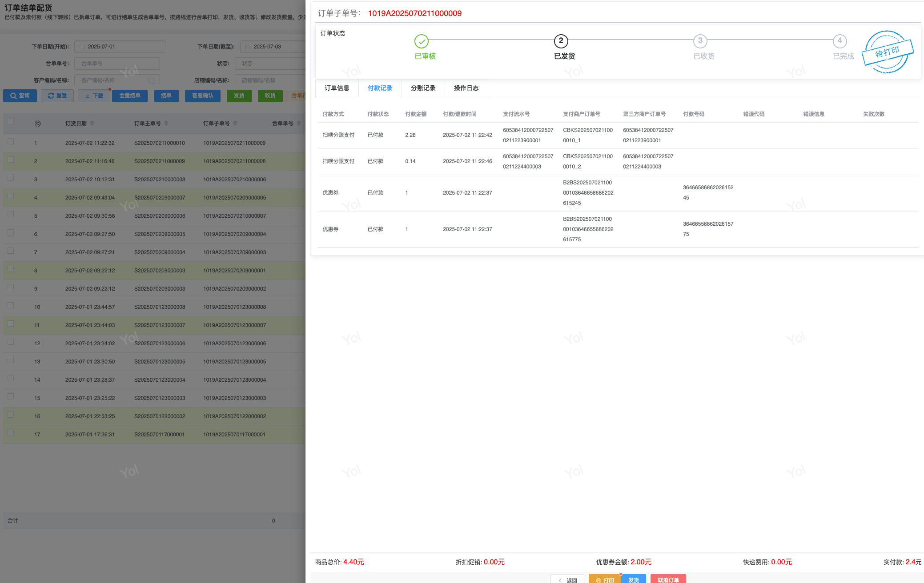Click the 合单单号 input field
The height and width of the screenshot is (583, 924).
point(117,64)
